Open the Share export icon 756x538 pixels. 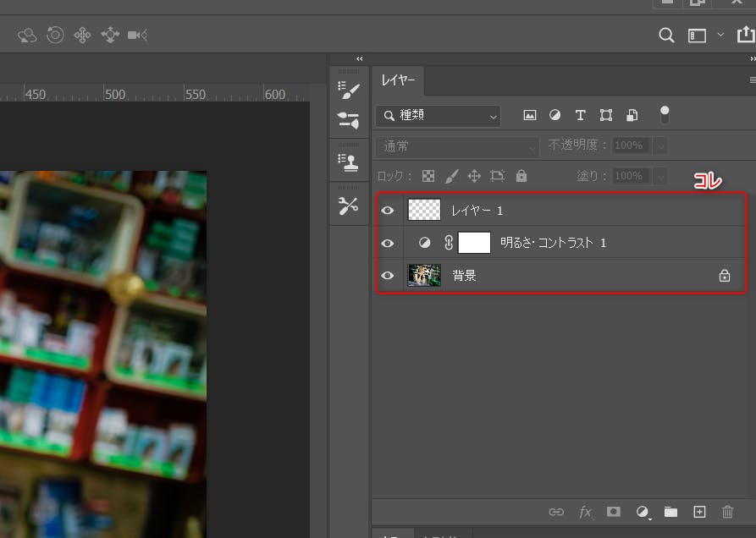pos(744,36)
